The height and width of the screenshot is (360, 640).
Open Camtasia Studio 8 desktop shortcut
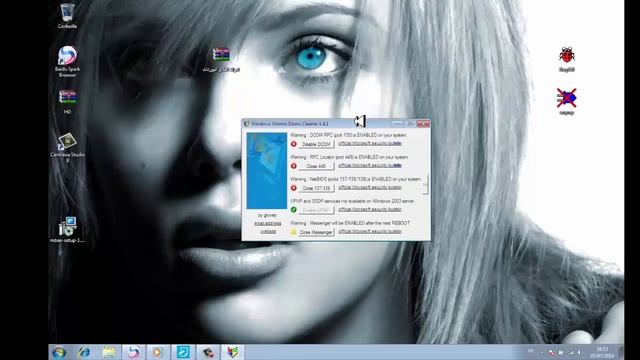click(x=67, y=148)
